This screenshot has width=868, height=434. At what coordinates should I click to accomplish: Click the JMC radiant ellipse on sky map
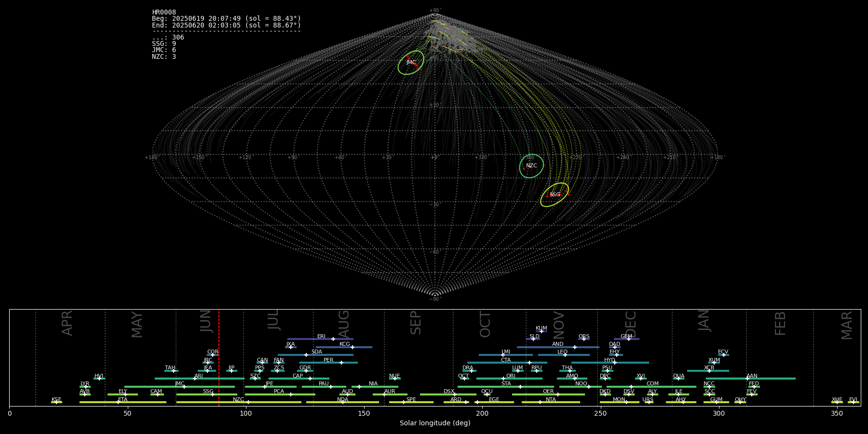coord(411,63)
